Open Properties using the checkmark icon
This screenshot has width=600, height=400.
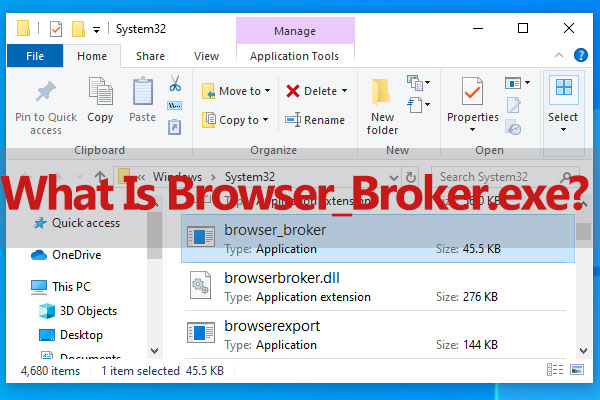pyautogui.click(x=473, y=93)
